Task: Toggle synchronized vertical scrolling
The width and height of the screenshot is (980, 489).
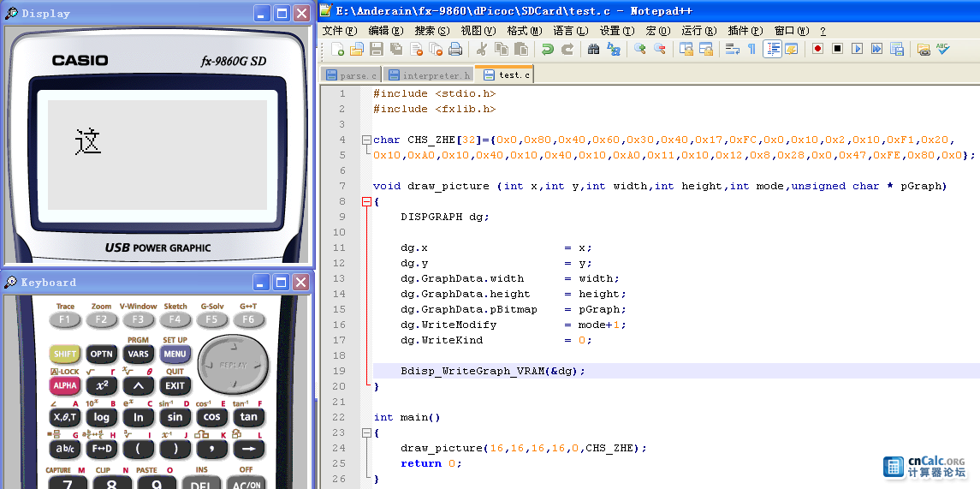Action: coord(686,49)
